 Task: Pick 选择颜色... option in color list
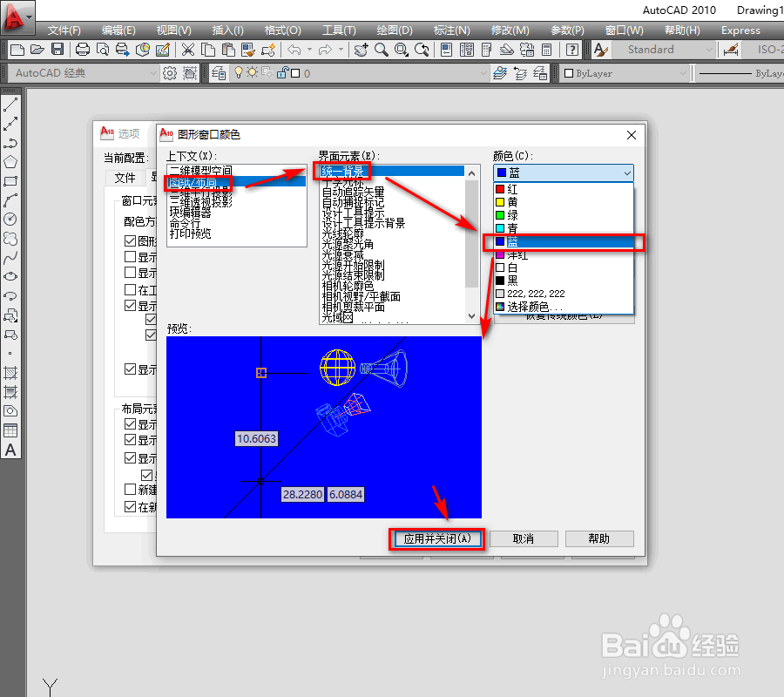click(x=564, y=307)
